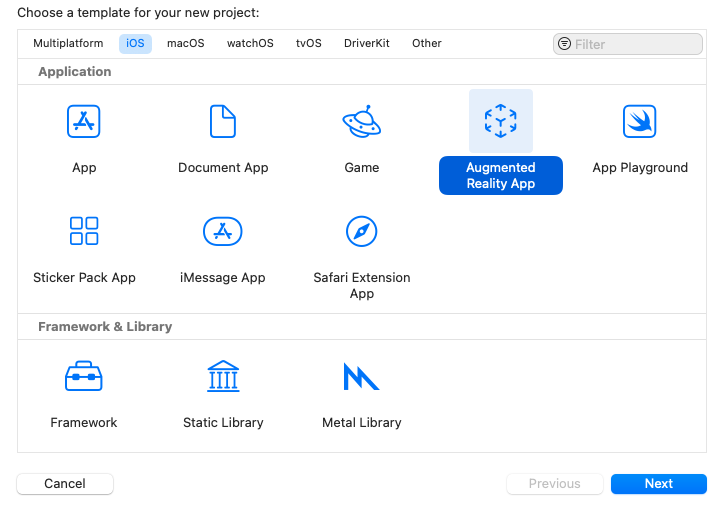
Task: Pick the Metal Library template icon
Action: click(x=361, y=376)
